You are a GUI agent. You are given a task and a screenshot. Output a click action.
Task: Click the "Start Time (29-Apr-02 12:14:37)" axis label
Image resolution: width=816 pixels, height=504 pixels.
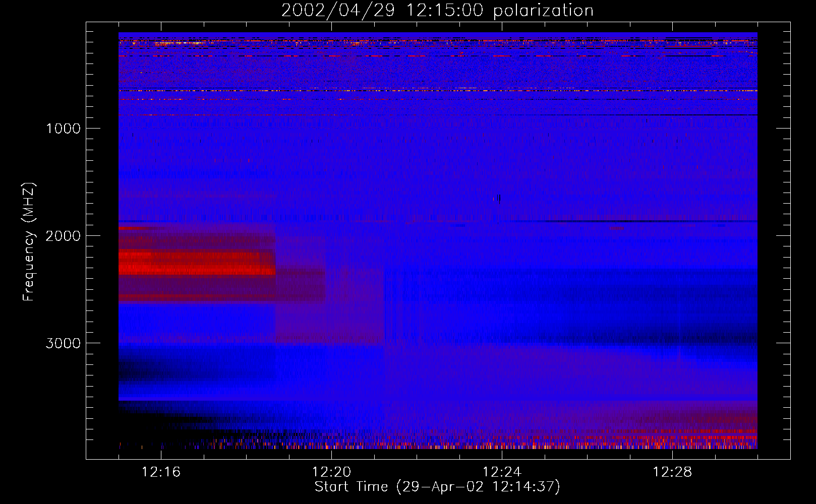pos(437,487)
